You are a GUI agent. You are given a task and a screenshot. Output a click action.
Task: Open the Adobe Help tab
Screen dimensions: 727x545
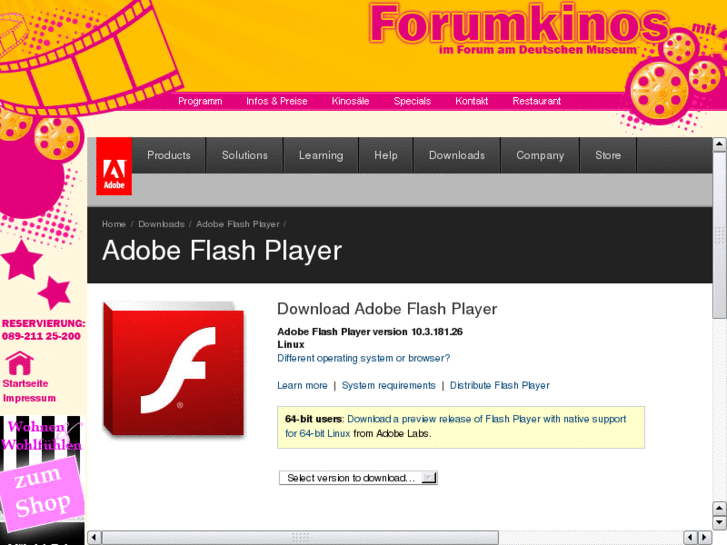click(386, 155)
